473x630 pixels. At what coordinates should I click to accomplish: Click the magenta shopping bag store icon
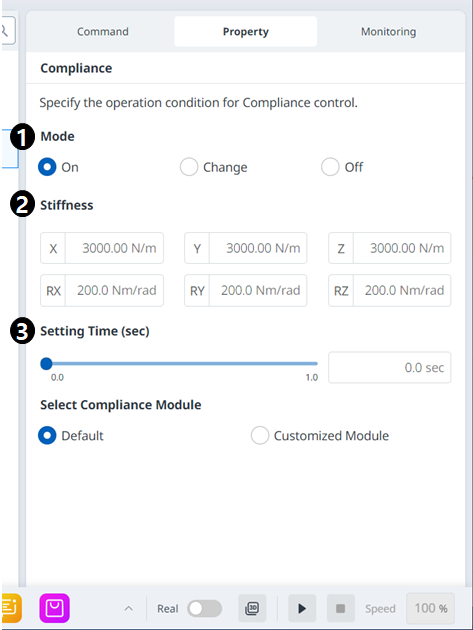(54, 608)
